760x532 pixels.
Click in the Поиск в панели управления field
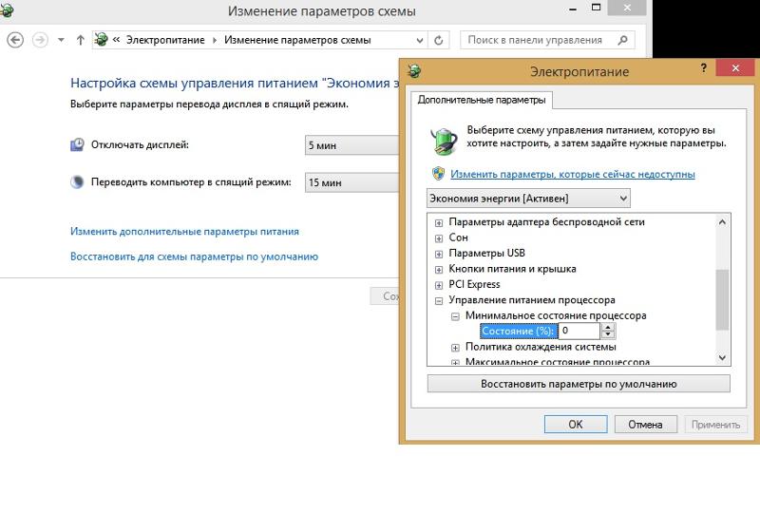click(x=537, y=40)
